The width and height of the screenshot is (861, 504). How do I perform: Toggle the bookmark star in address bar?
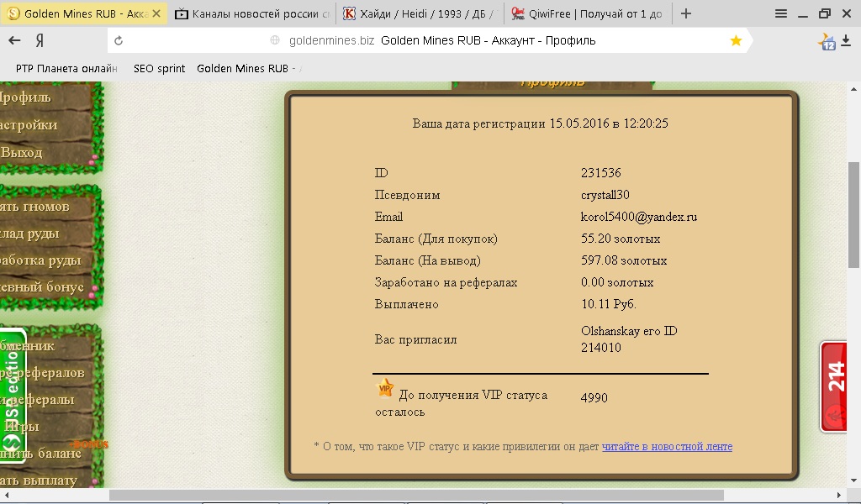(736, 40)
